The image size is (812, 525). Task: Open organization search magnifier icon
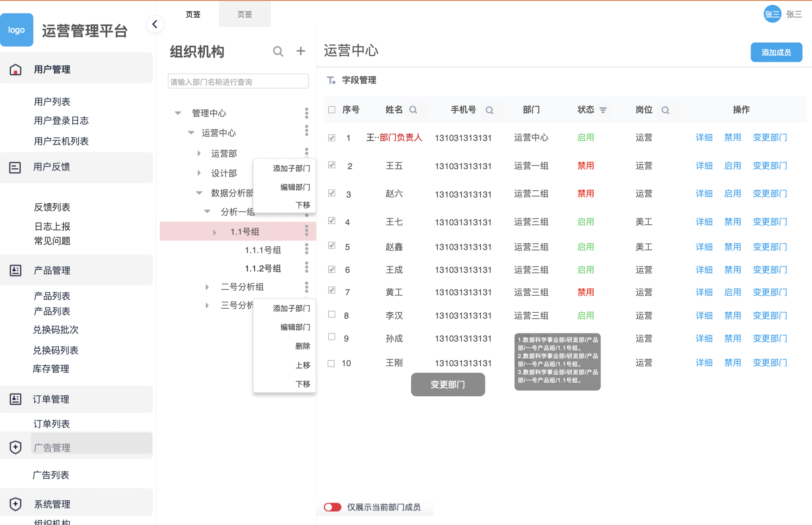pyautogui.click(x=278, y=52)
